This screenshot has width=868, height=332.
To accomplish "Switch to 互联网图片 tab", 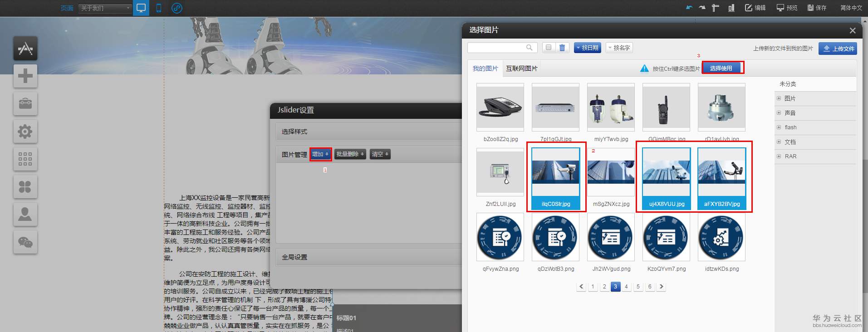I will tap(522, 68).
